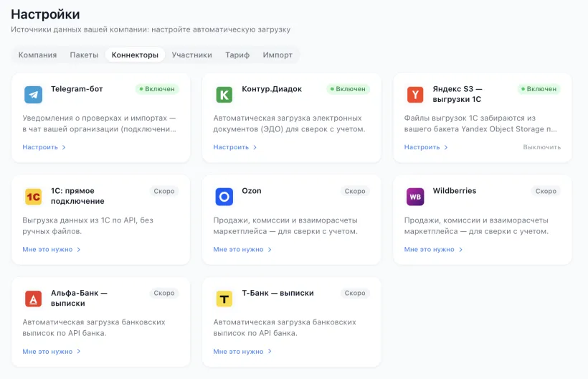588x379 pixels.
Task: Click Мне это нужно for 1С подключение
Action: pyautogui.click(x=52, y=249)
